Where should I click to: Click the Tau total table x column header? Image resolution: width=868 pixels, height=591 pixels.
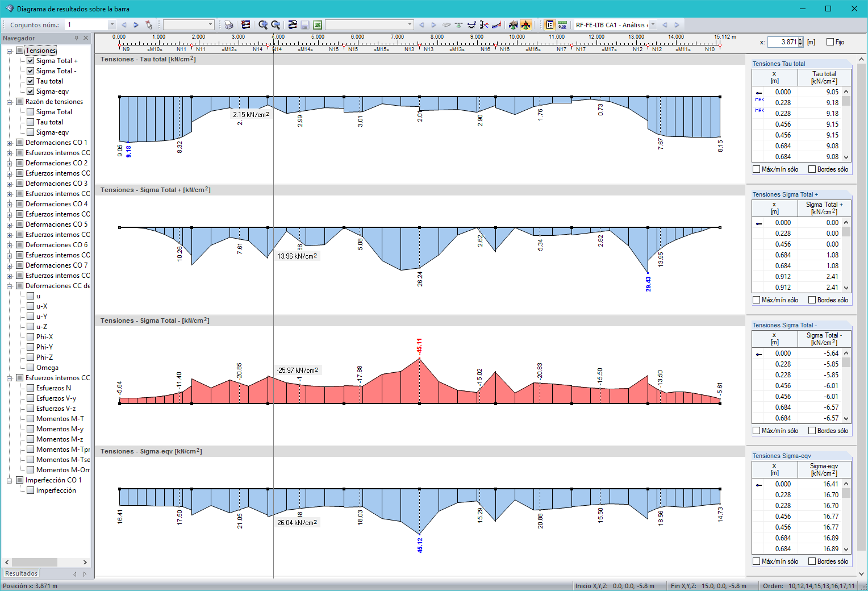774,77
